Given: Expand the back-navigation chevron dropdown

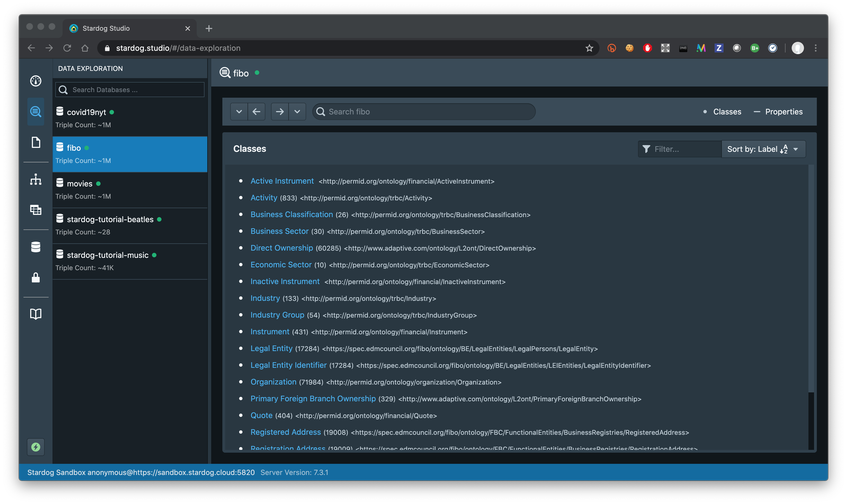Looking at the screenshot, I should click(x=239, y=111).
